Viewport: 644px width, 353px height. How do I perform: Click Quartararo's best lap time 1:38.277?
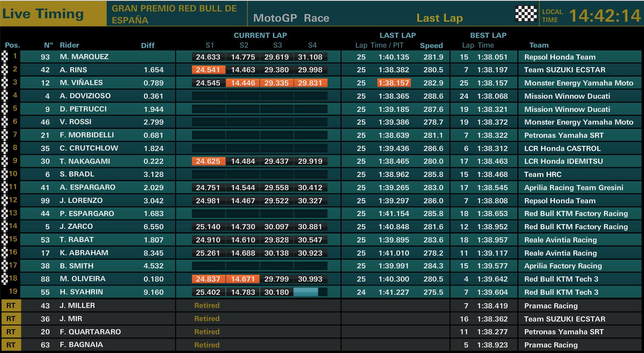[x=493, y=332]
